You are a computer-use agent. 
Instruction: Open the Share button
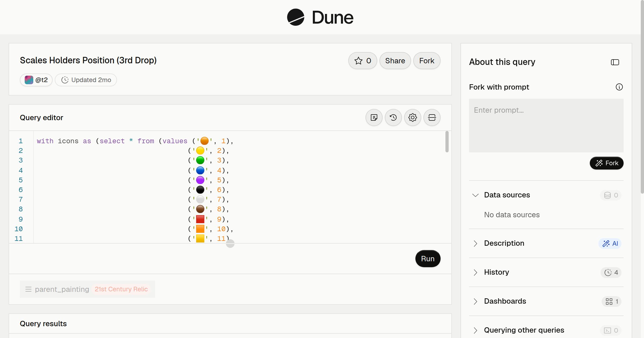(x=395, y=61)
